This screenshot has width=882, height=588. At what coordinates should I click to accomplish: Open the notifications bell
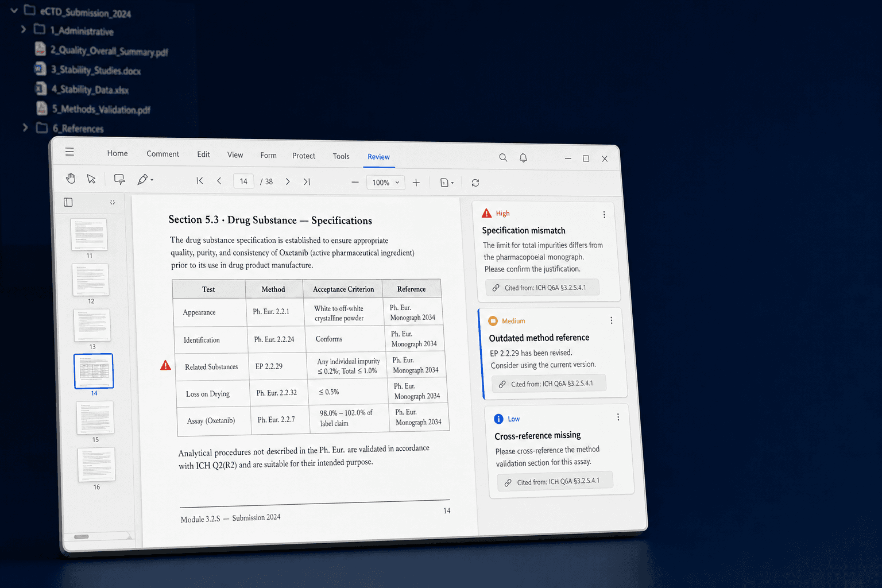tap(523, 157)
